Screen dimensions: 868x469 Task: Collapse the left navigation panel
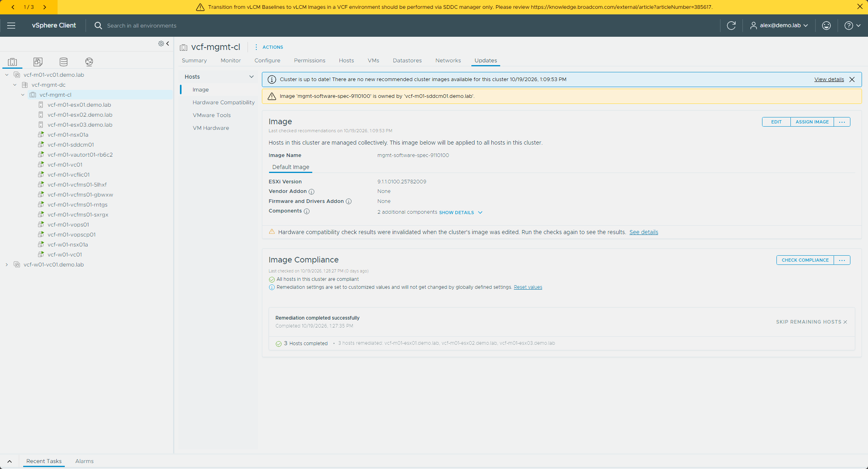[168, 44]
